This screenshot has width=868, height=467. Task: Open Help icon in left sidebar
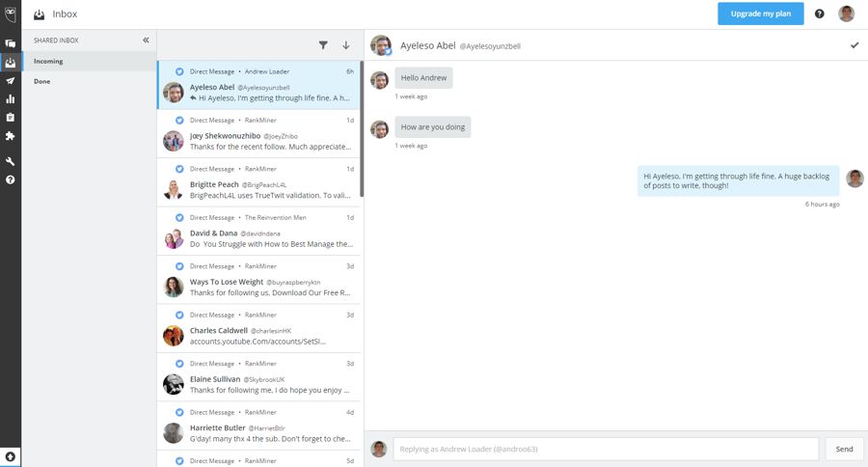click(x=10, y=179)
